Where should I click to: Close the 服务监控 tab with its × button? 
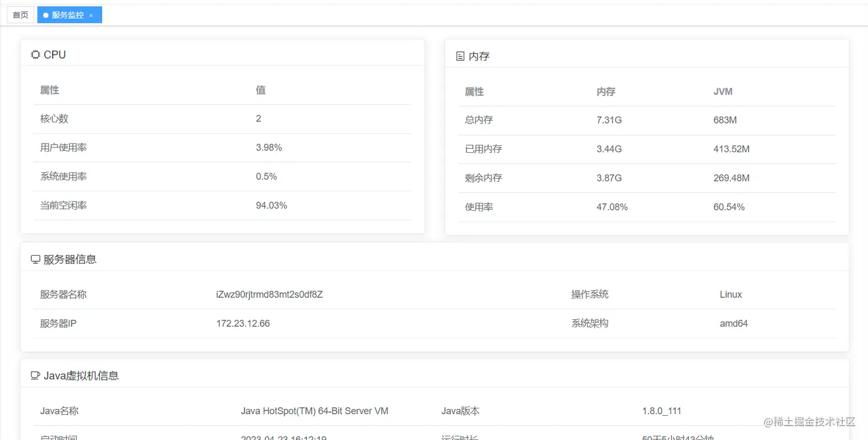(x=92, y=15)
